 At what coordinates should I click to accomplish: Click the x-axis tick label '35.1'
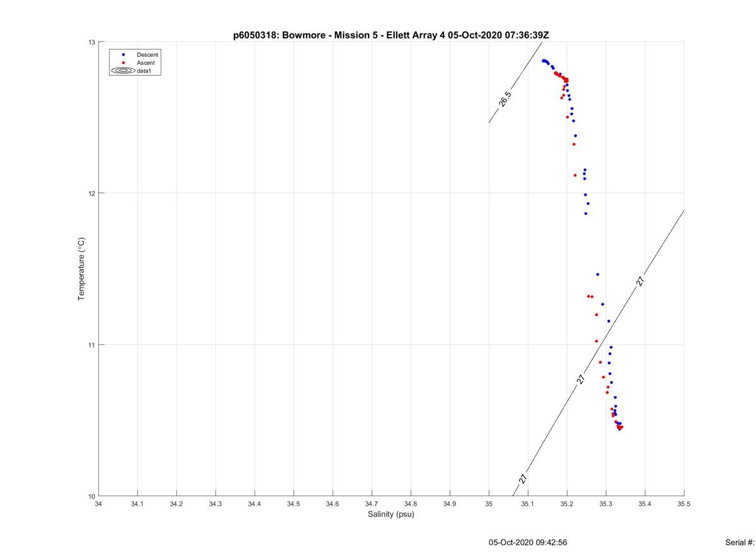(528, 504)
